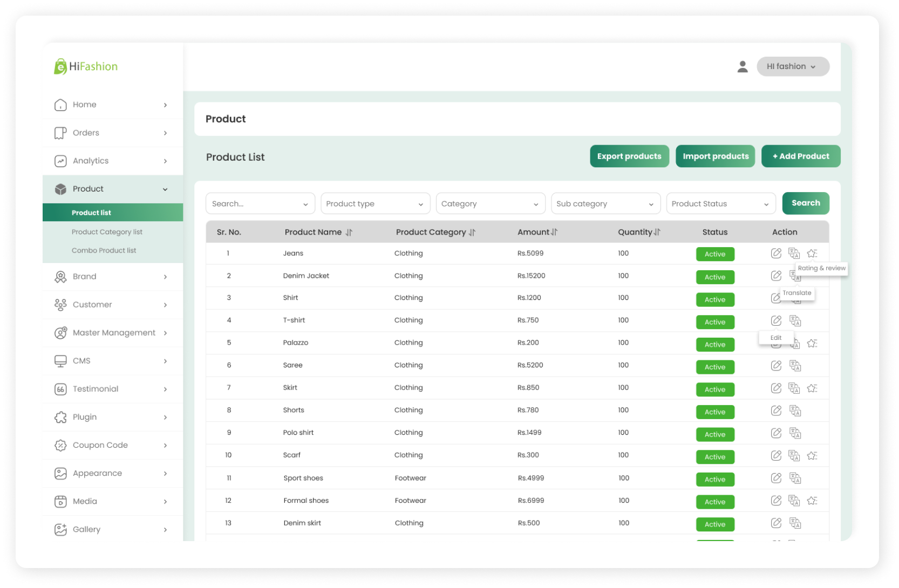Screen dimensions: 899x588
Task: Click the Shorts product name
Action: point(294,410)
